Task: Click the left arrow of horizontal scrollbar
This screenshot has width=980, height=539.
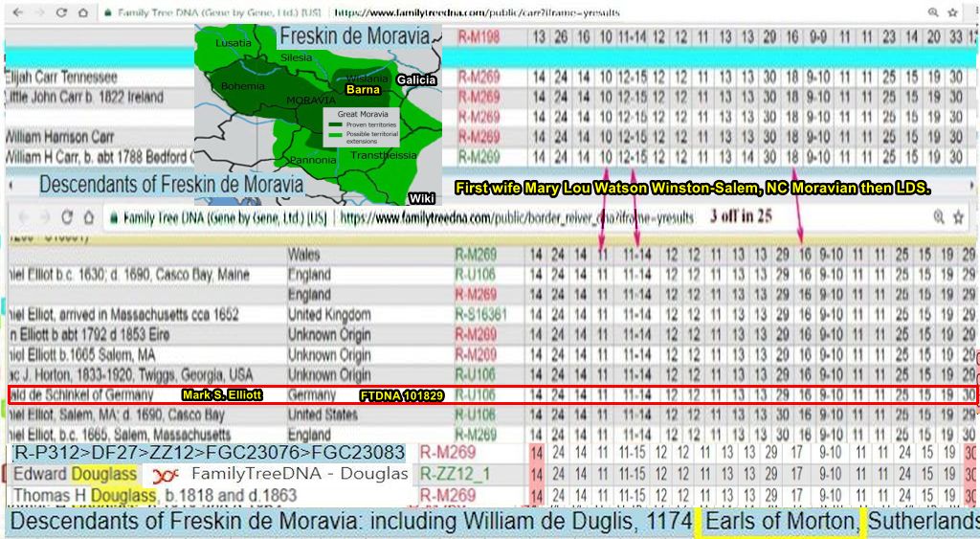Action: tap(11, 186)
